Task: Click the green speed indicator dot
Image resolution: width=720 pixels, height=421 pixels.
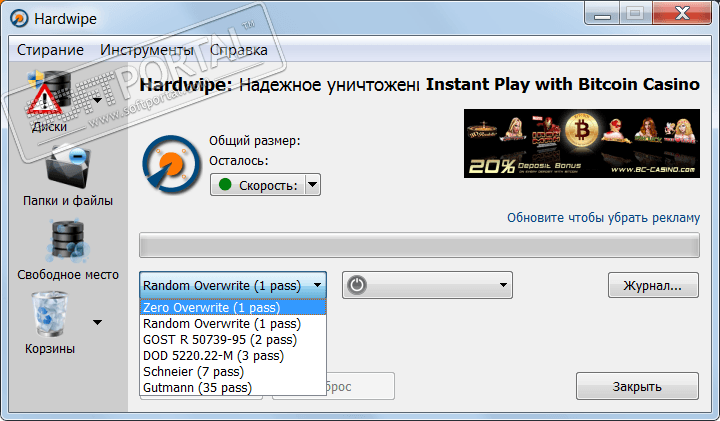Action: click(x=225, y=185)
